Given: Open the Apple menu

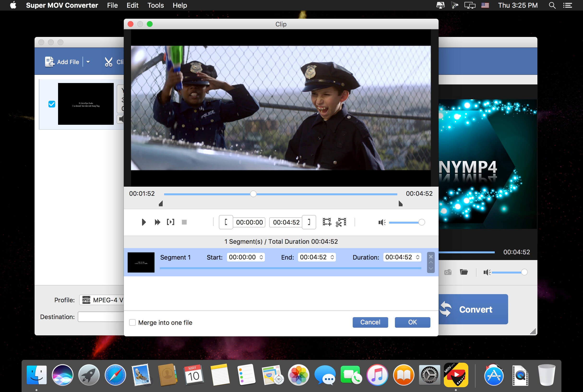Looking at the screenshot, I should click(13, 5).
